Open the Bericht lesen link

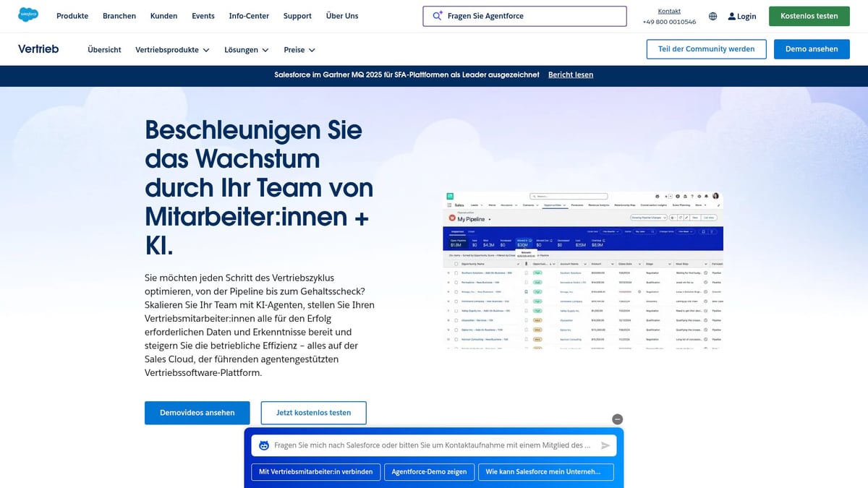click(x=571, y=74)
